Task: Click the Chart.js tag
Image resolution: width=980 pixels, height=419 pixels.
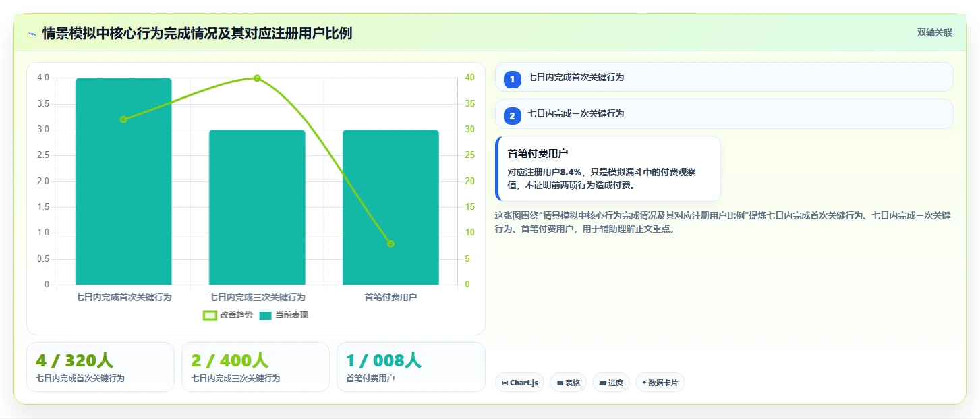Action: coord(519,383)
